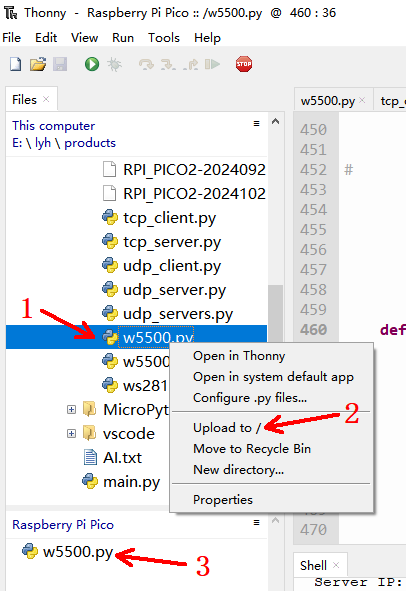The height and width of the screenshot is (591, 406).
Task: Switch to the w5500.py editor tab
Action: [328, 101]
